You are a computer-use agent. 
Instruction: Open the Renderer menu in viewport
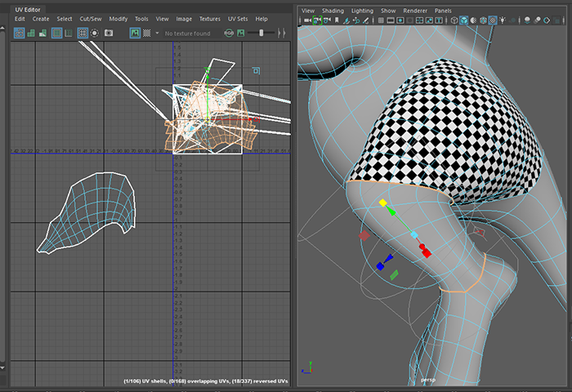tap(415, 11)
